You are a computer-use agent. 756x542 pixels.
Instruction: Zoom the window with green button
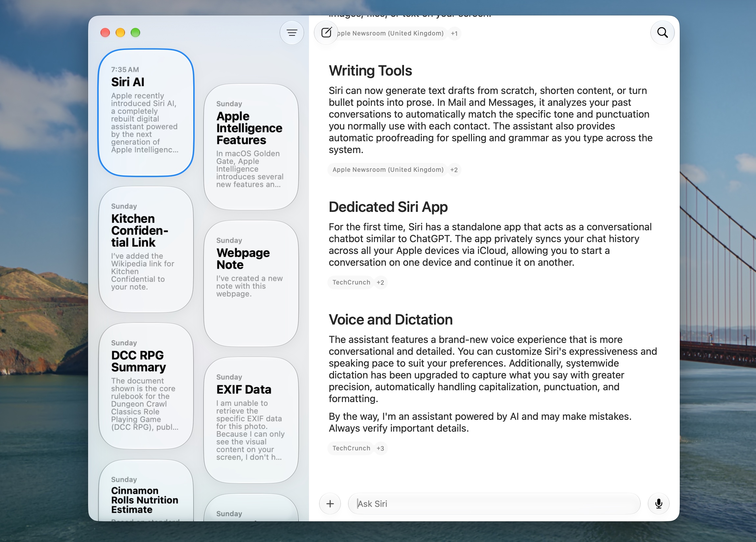135,33
